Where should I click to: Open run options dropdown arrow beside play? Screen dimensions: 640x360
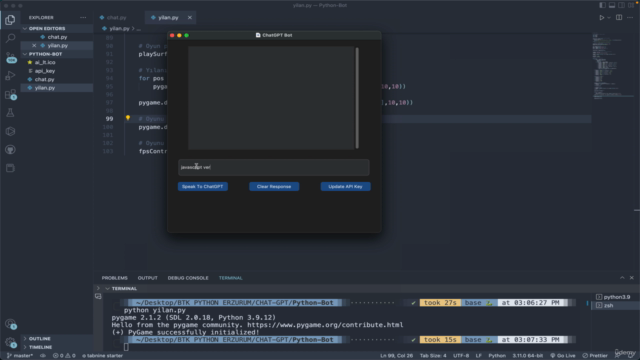609,18
